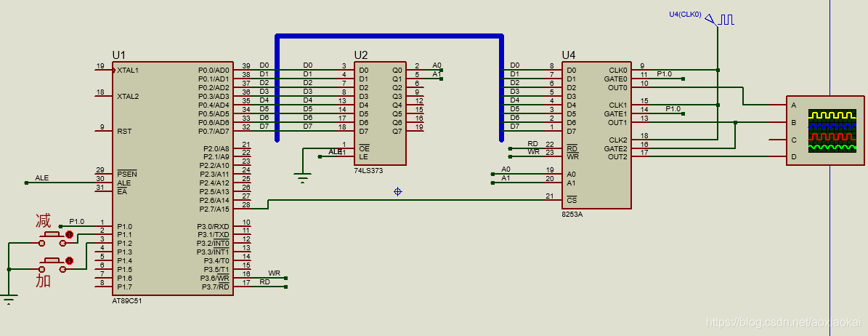Click the P3.0/RXD pin name
The height and width of the screenshot is (336, 868).
pyautogui.click(x=213, y=226)
